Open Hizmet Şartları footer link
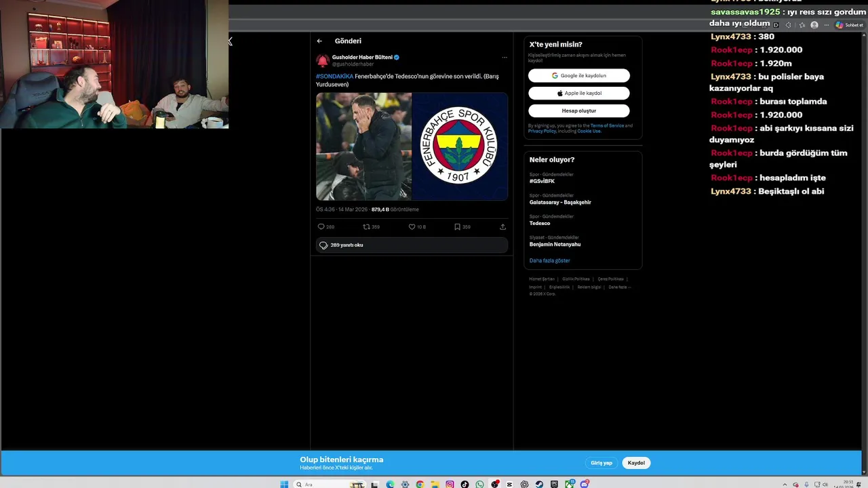The image size is (868, 488). coord(542,279)
